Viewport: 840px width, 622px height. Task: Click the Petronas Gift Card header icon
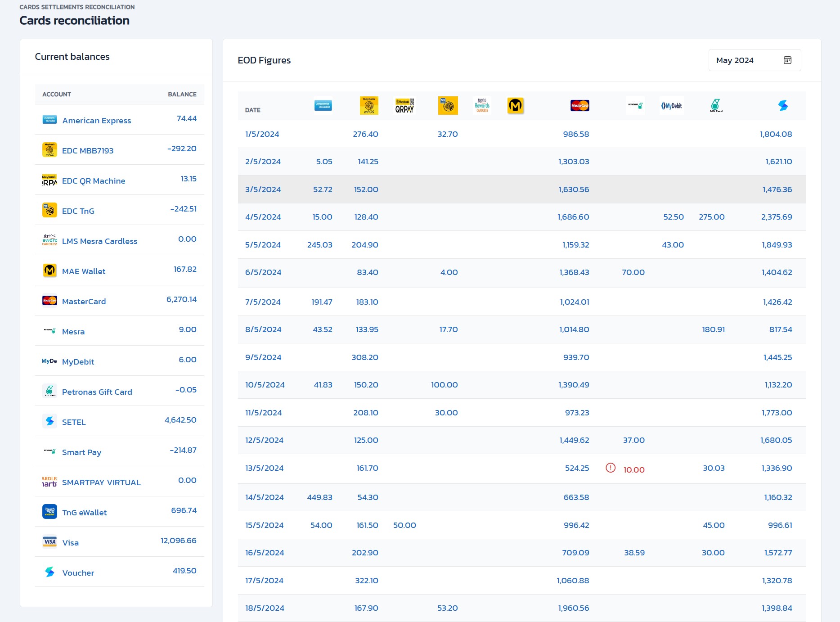[715, 105]
